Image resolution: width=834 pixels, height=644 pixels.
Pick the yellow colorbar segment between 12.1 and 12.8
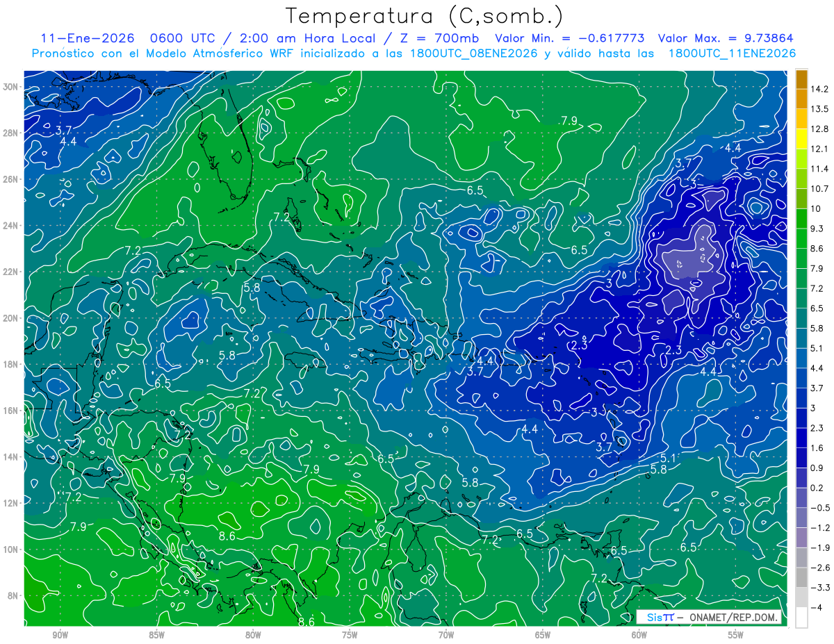801,139
